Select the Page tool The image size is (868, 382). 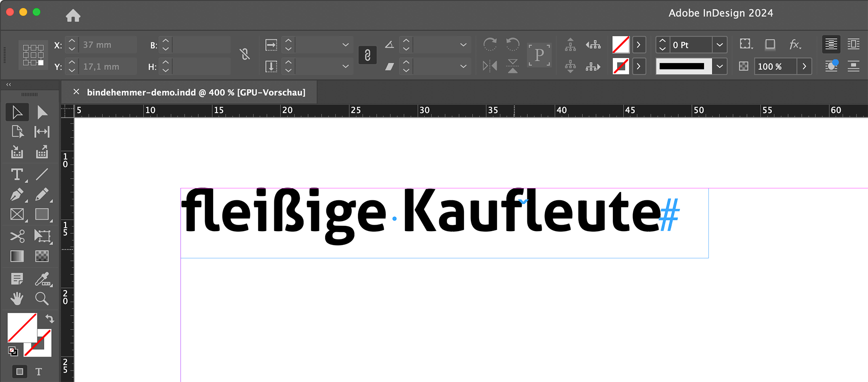pos(17,131)
